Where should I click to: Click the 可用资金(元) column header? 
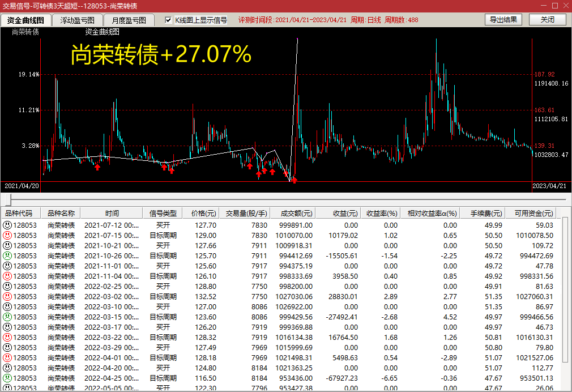click(533, 214)
